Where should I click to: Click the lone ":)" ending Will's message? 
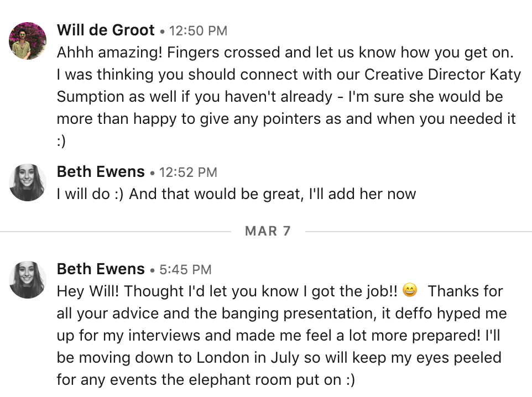pyautogui.click(x=61, y=141)
